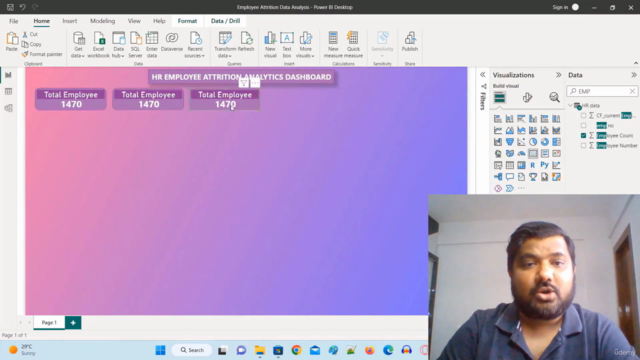Switch to the Modeling ribbon tab

102,21
